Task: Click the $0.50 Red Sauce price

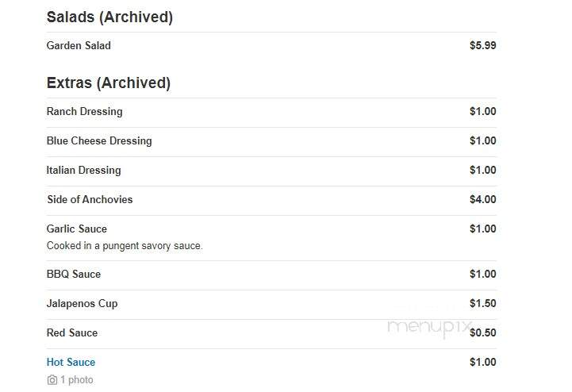Action: 483,332
